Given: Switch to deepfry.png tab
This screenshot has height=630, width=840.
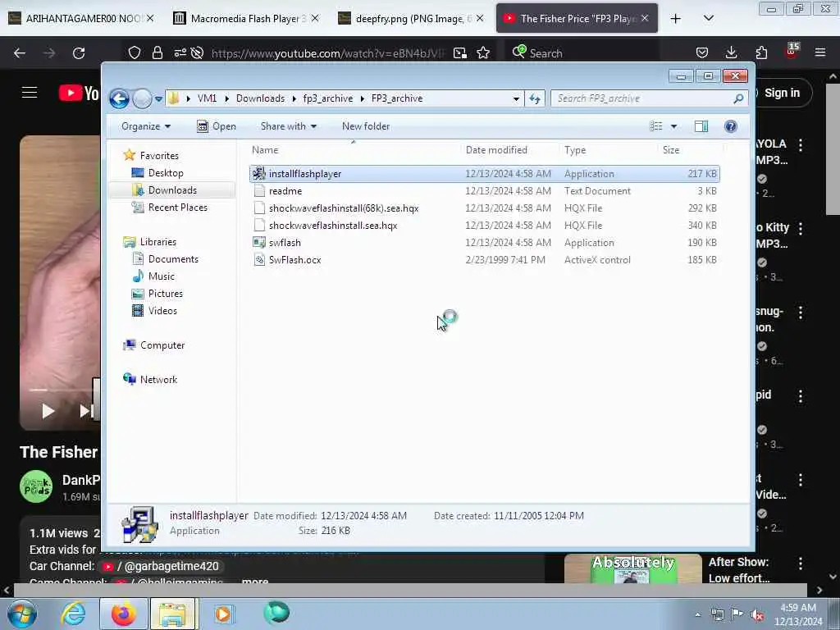Looking at the screenshot, I should click(410, 18).
